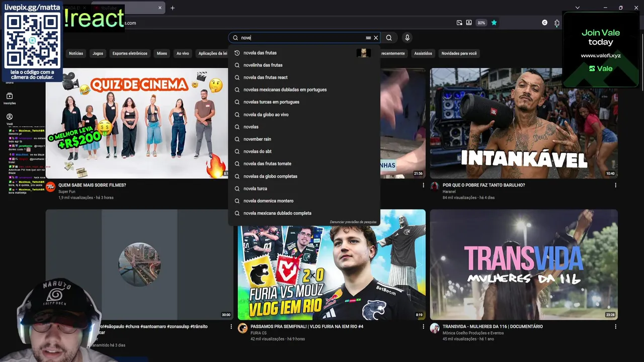This screenshot has height=362, width=644.
Task: Open options menu for TRANSVIDA video
Action: tap(615, 327)
